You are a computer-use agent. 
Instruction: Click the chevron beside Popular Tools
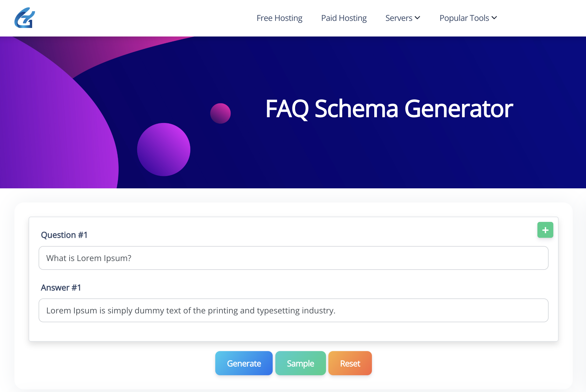tap(494, 18)
